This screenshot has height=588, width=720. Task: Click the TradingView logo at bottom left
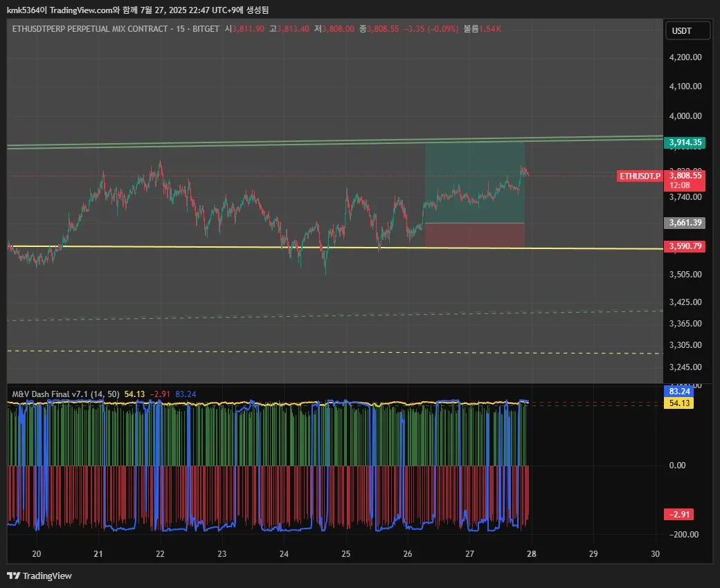click(x=39, y=576)
